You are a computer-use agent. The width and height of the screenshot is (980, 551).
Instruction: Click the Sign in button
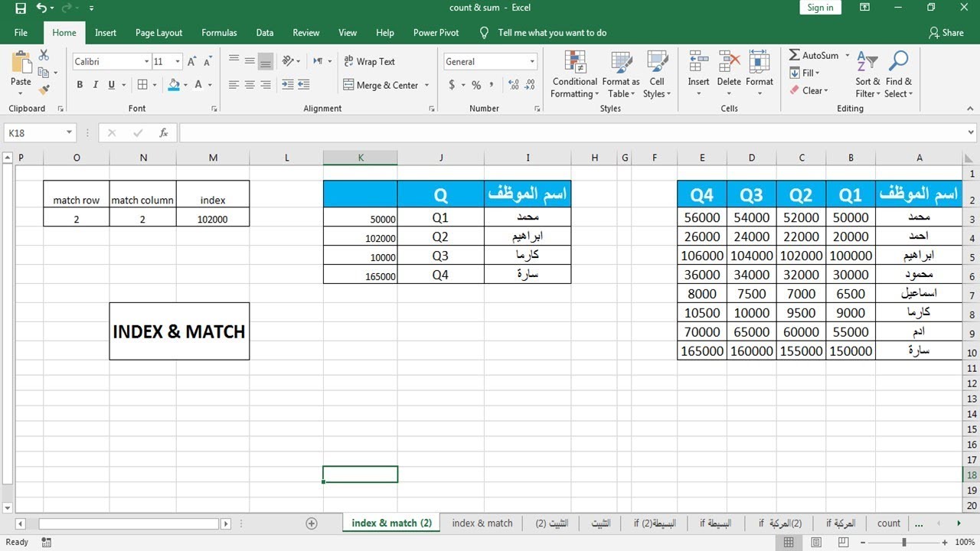pyautogui.click(x=820, y=8)
